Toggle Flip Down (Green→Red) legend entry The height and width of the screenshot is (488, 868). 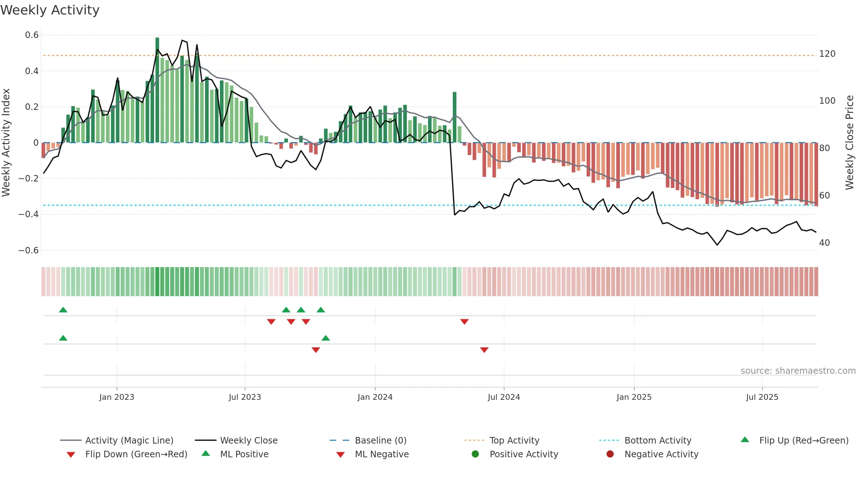coord(127,454)
